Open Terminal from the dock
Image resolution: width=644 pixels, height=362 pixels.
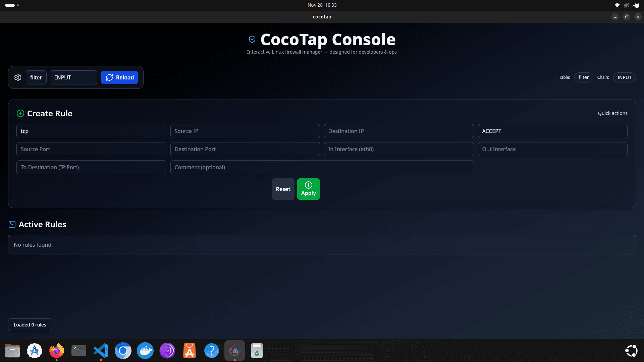79,351
